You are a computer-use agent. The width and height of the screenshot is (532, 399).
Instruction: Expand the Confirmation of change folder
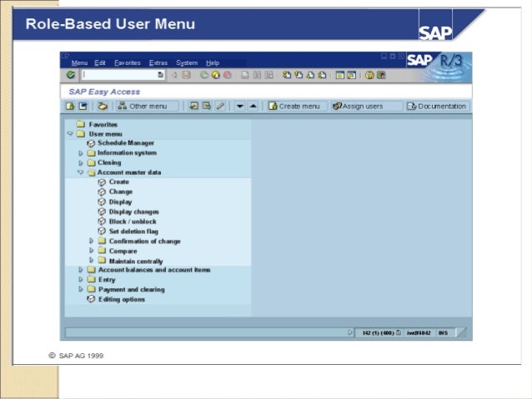(x=91, y=241)
